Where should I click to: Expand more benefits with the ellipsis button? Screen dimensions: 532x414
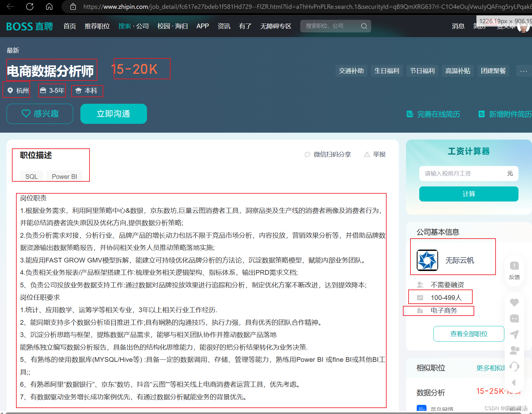coord(524,71)
